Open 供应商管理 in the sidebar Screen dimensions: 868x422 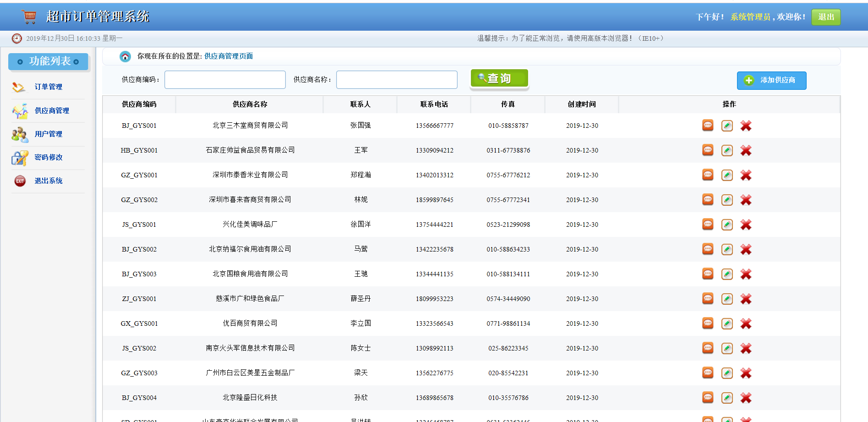click(52, 110)
